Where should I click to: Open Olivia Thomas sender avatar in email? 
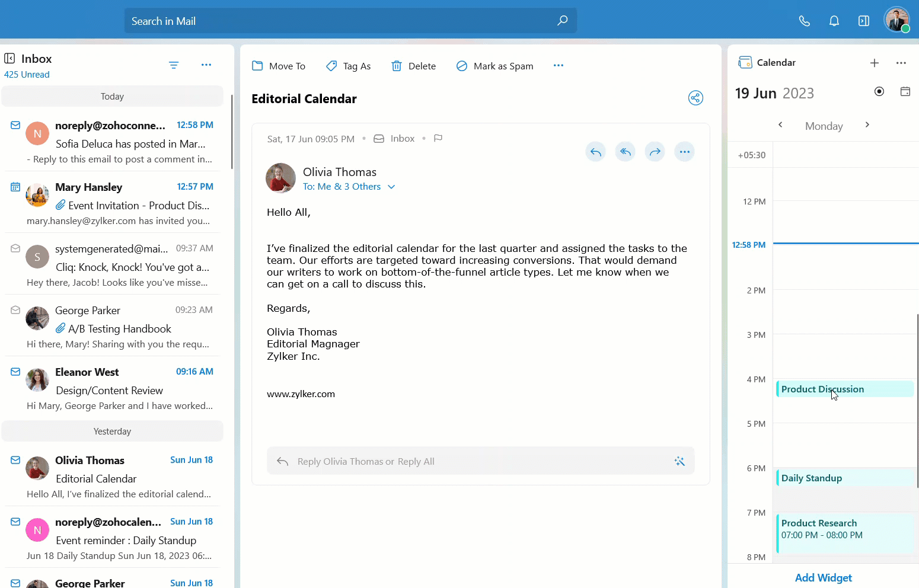[280, 178]
